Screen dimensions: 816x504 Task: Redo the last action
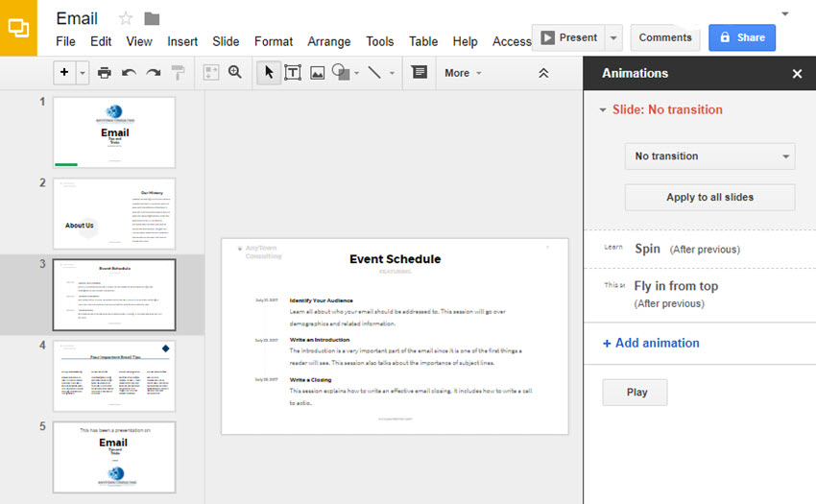pyautogui.click(x=153, y=73)
